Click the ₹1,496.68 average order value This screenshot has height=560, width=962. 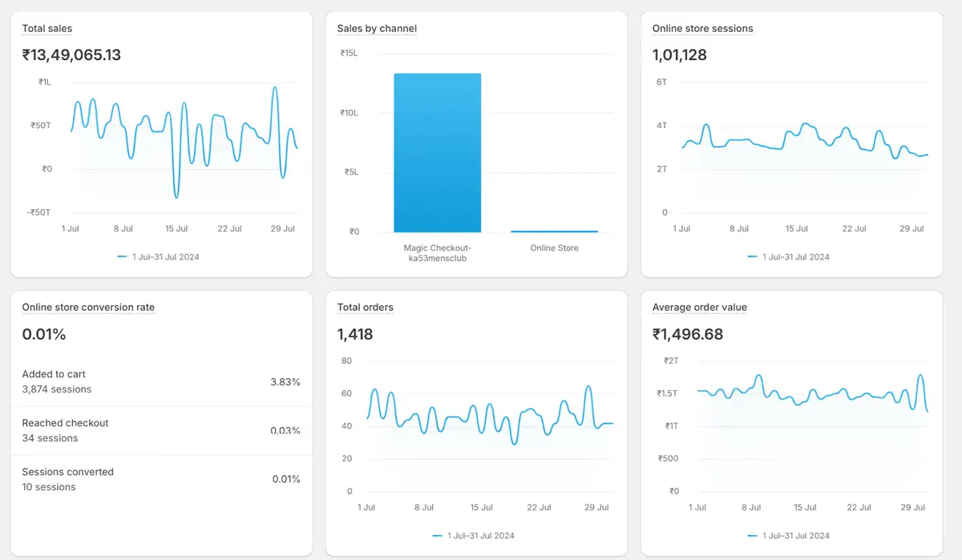(x=687, y=335)
